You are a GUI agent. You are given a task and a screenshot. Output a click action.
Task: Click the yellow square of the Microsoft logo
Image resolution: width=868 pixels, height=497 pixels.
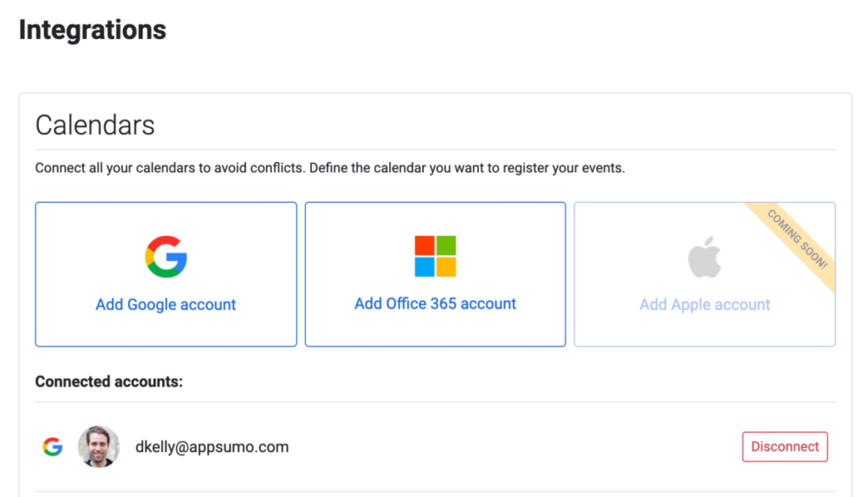point(446,267)
